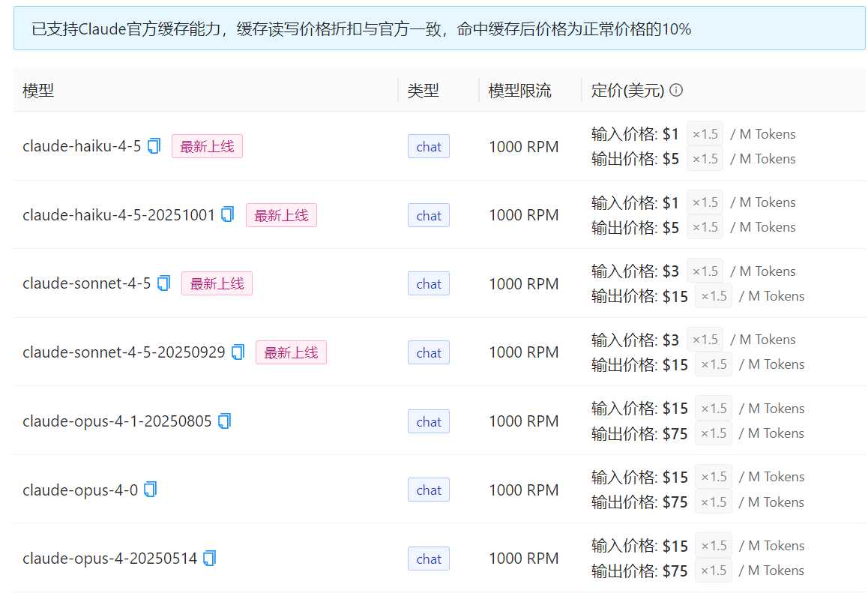Click the 最新上线 badge beside claude-haiku-4-5-20251001
Image resolution: width=868 pixels, height=593 pixels.
[x=281, y=215]
